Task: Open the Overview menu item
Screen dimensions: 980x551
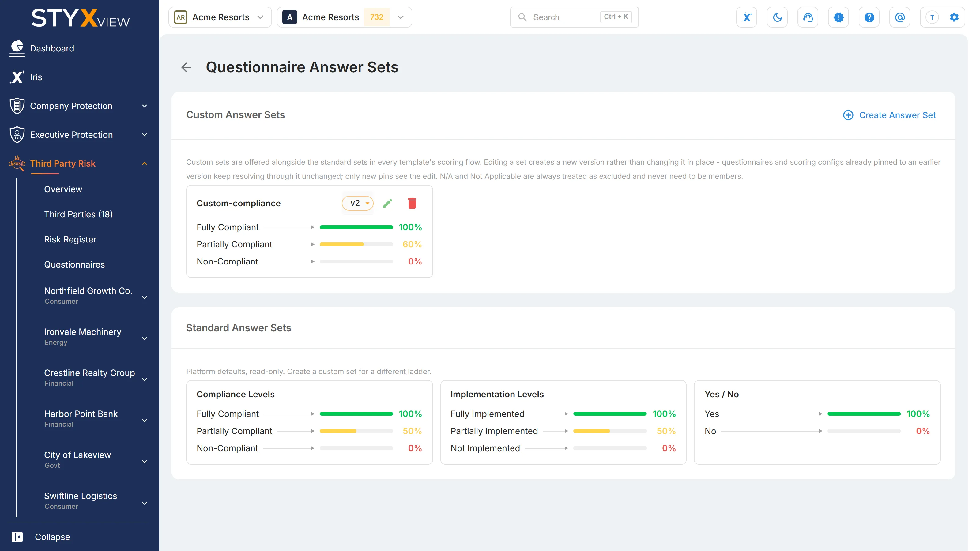Action: click(x=63, y=189)
